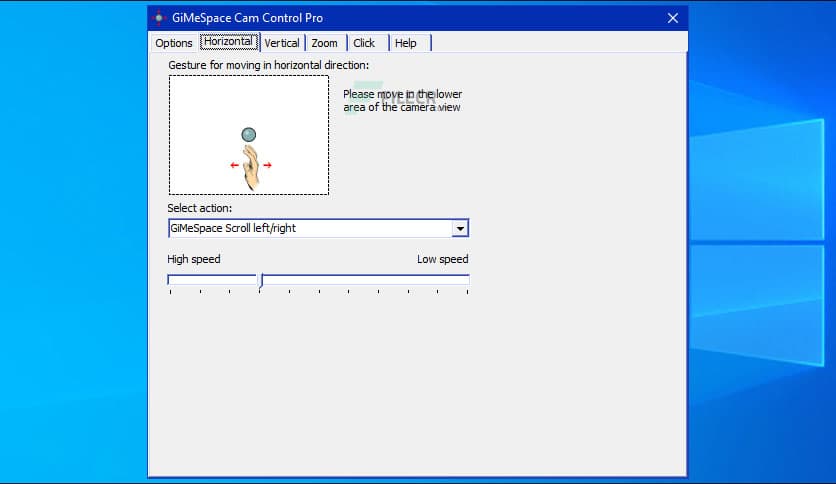Click the 'High speed' label
The image size is (836, 484).
click(194, 259)
